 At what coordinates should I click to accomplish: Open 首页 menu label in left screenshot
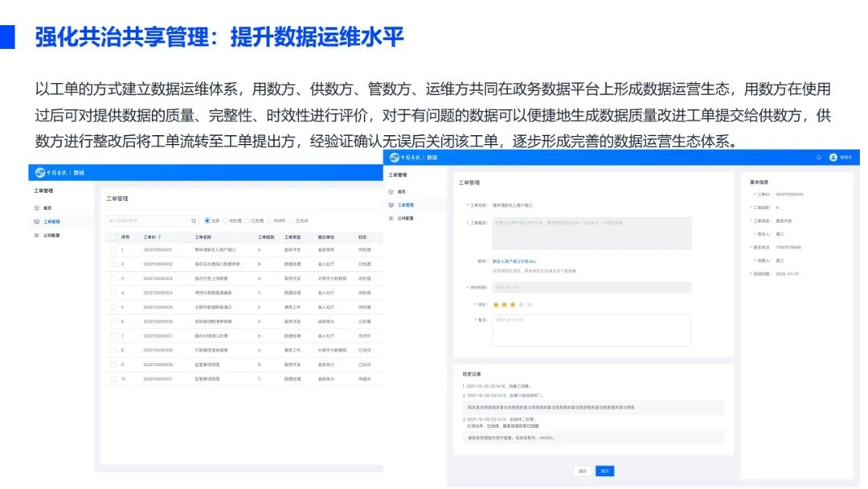[x=47, y=208]
